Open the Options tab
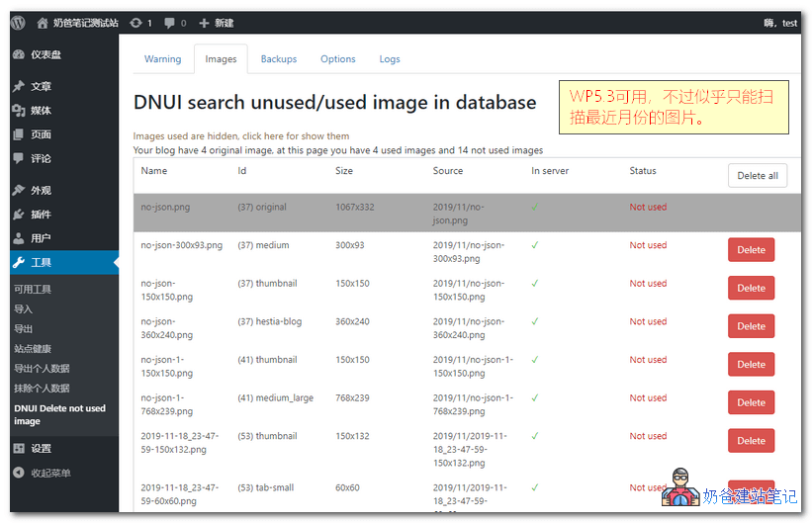The width and height of the screenshot is (812, 523). 337,59
